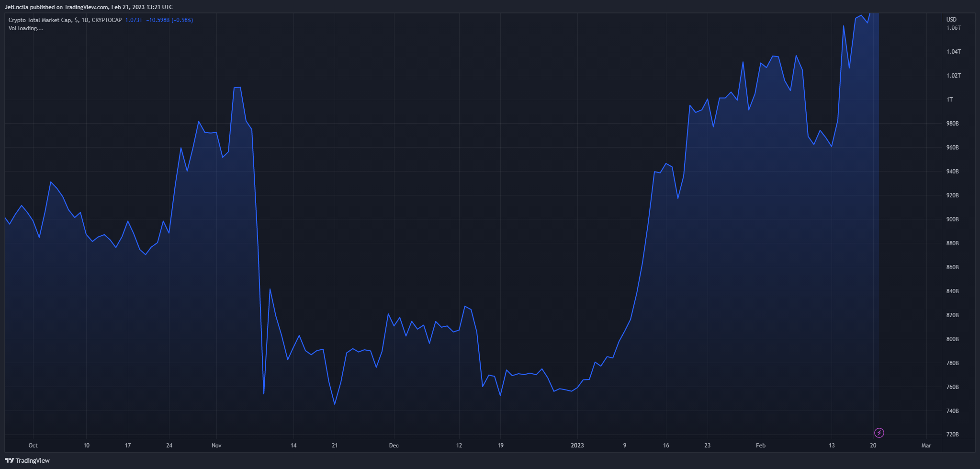The height and width of the screenshot is (469, 980).
Task: Click the 760B price axis label
Action: 952,387
